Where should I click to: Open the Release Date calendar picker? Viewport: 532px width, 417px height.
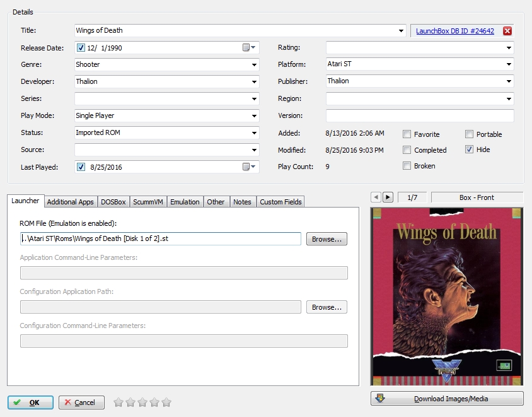(x=249, y=47)
